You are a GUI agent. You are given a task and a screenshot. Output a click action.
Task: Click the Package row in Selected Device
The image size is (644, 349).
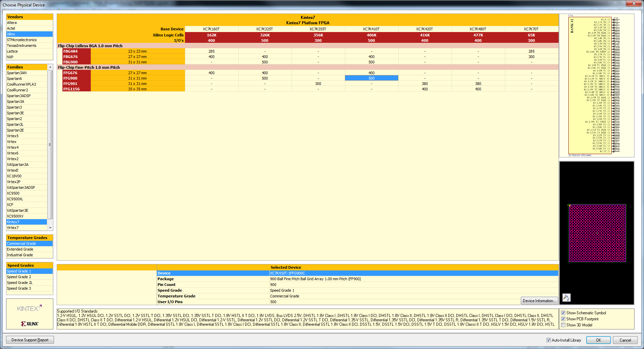pyautogui.click(x=358, y=279)
